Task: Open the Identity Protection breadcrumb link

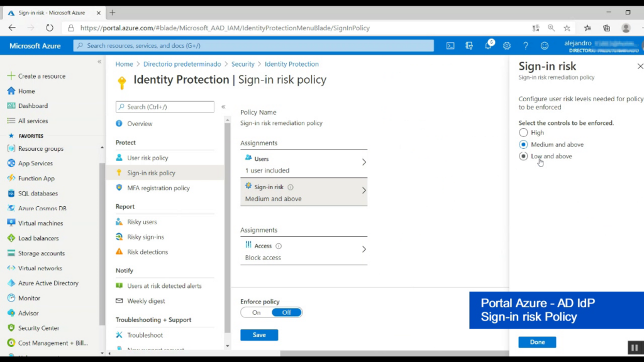Action: tap(292, 64)
